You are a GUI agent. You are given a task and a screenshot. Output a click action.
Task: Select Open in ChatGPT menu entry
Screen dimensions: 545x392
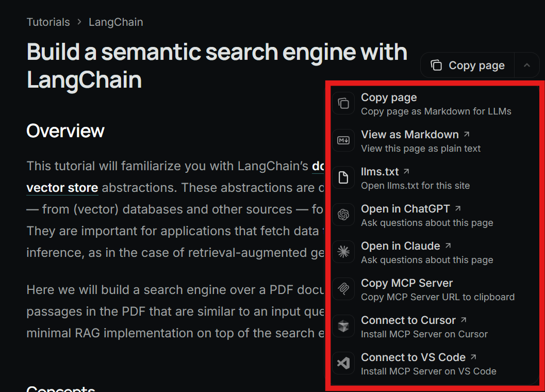pyautogui.click(x=405, y=209)
